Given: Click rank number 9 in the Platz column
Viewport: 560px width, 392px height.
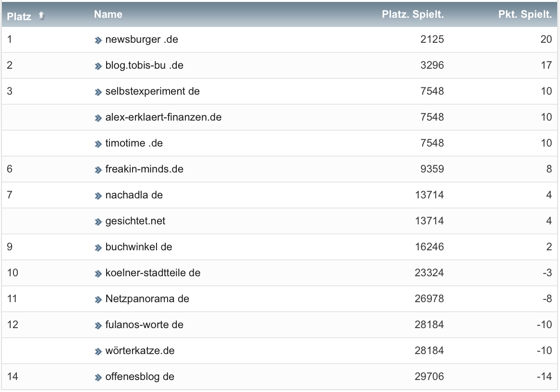Looking at the screenshot, I should [x=10, y=247].
